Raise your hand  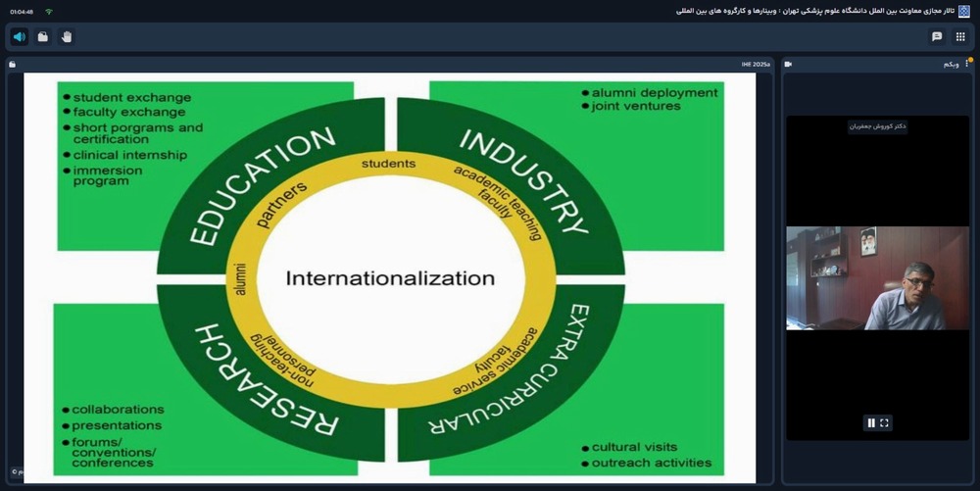(x=67, y=37)
